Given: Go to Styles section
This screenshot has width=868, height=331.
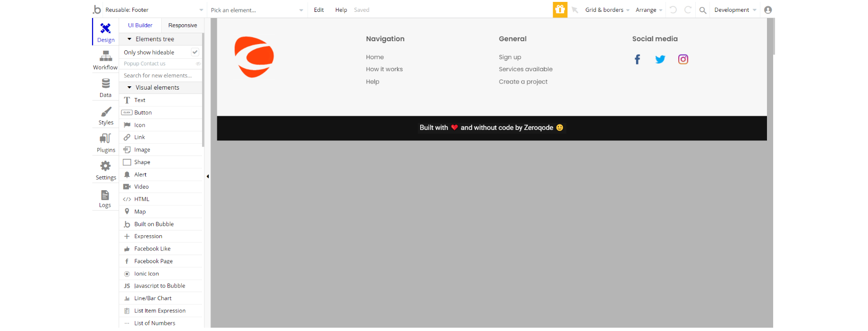Looking at the screenshot, I should (105, 115).
